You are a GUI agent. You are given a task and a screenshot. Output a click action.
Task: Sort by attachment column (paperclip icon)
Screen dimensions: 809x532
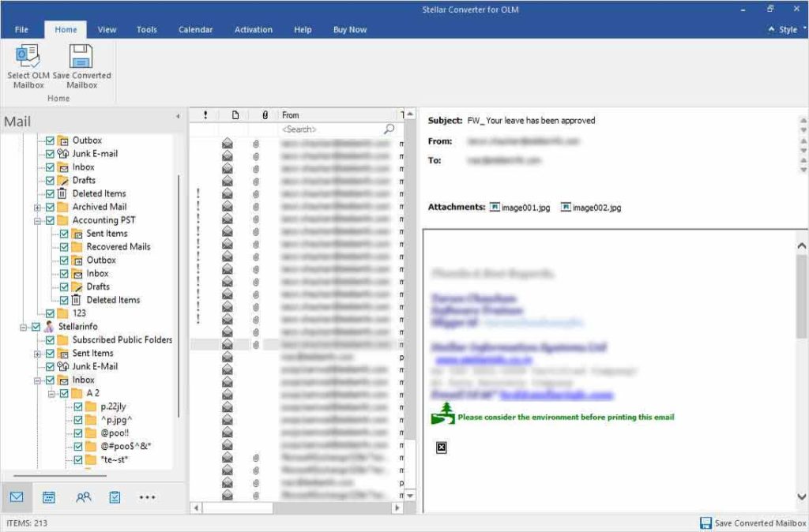[x=265, y=115]
